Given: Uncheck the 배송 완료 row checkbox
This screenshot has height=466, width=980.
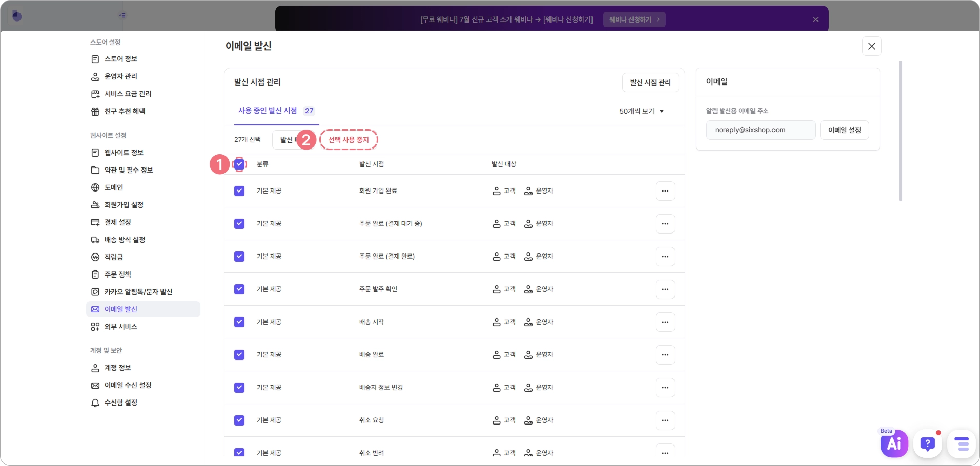Looking at the screenshot, I should [239, 355].
